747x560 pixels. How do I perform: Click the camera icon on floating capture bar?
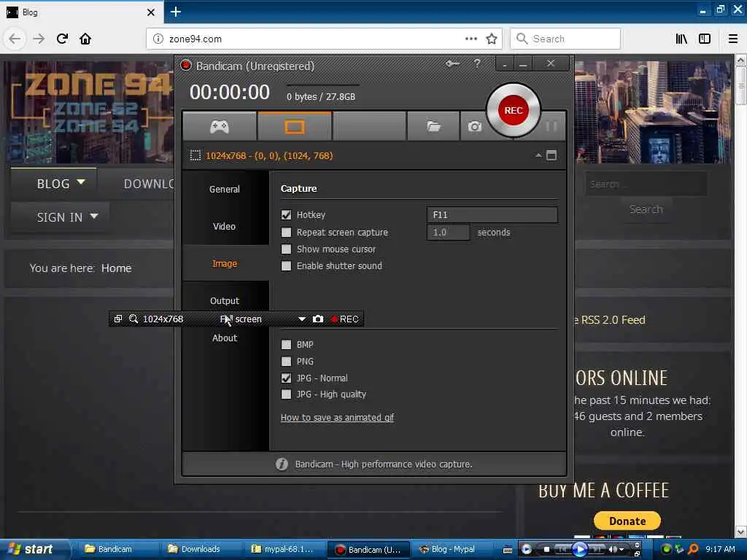(x=318, y=319)
